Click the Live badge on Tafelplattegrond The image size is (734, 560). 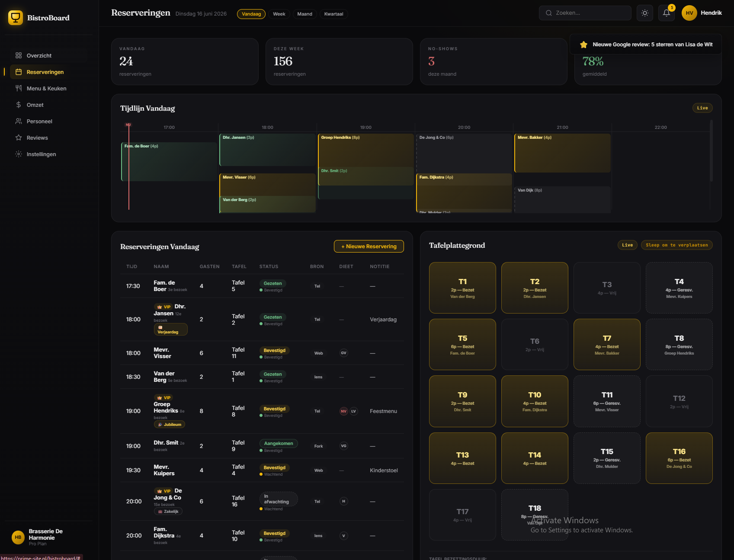627,245
